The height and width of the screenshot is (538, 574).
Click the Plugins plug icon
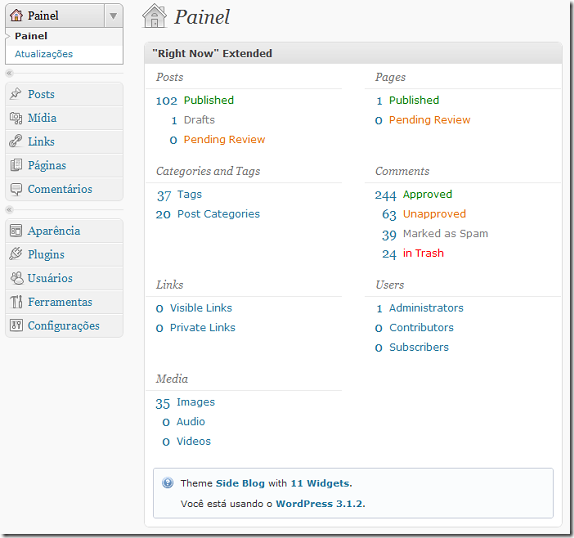click(x=16, y=254)
